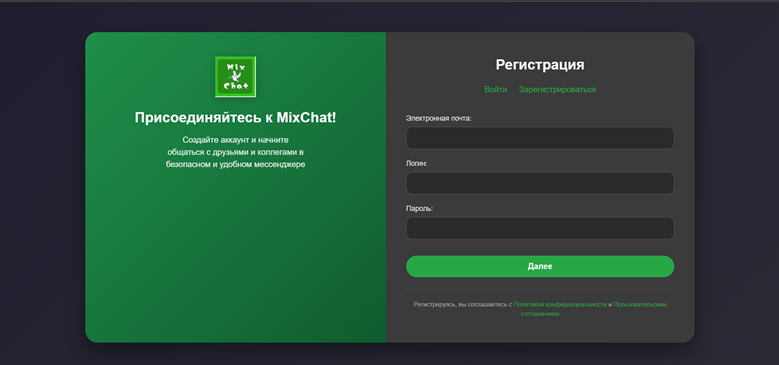Focus the Пароль input field
Image resolution: width=779 pixels, height=365 pixels.
click(x=540, y=228)
